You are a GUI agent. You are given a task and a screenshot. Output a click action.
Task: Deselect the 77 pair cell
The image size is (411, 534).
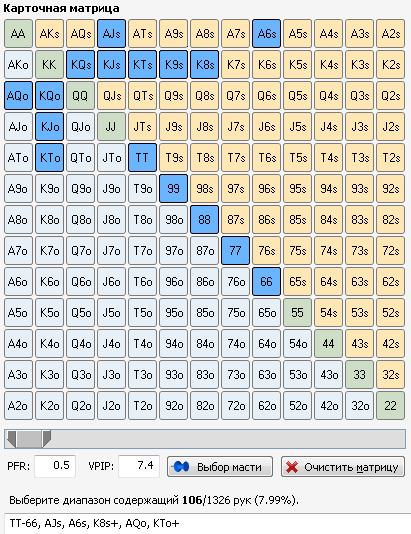(x=235, y=250)
